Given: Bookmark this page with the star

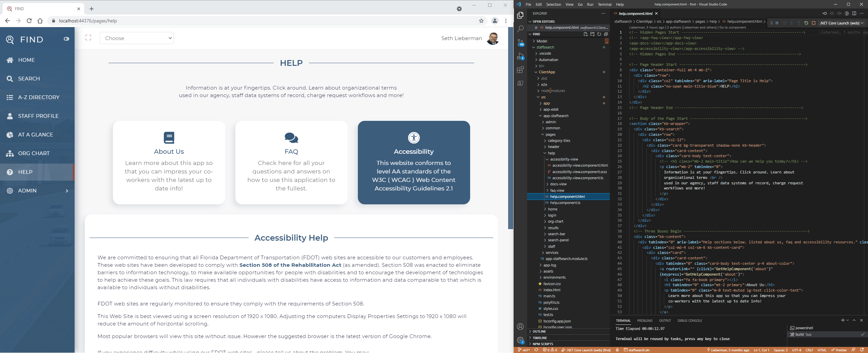Looking at the screenshot, I should pyautogui.click(x=481, y=21).
